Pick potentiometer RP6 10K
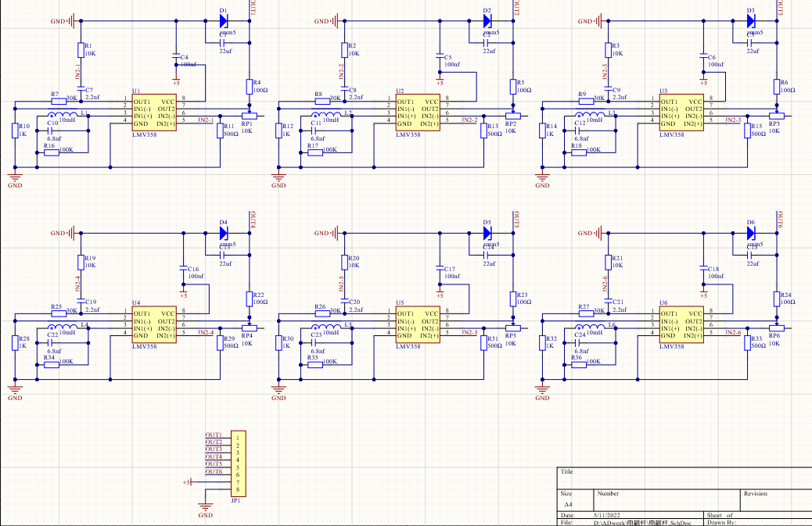This screenshot has width=812, height=526. click(777, 327)
